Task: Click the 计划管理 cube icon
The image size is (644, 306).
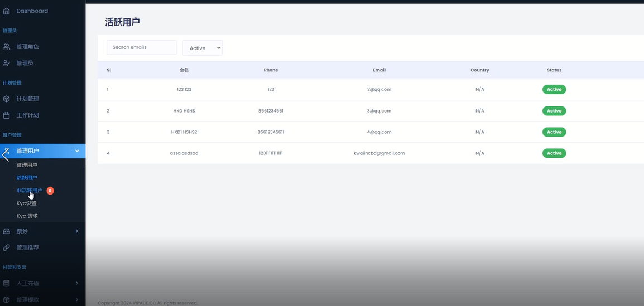Action: (x=6, y=99)
